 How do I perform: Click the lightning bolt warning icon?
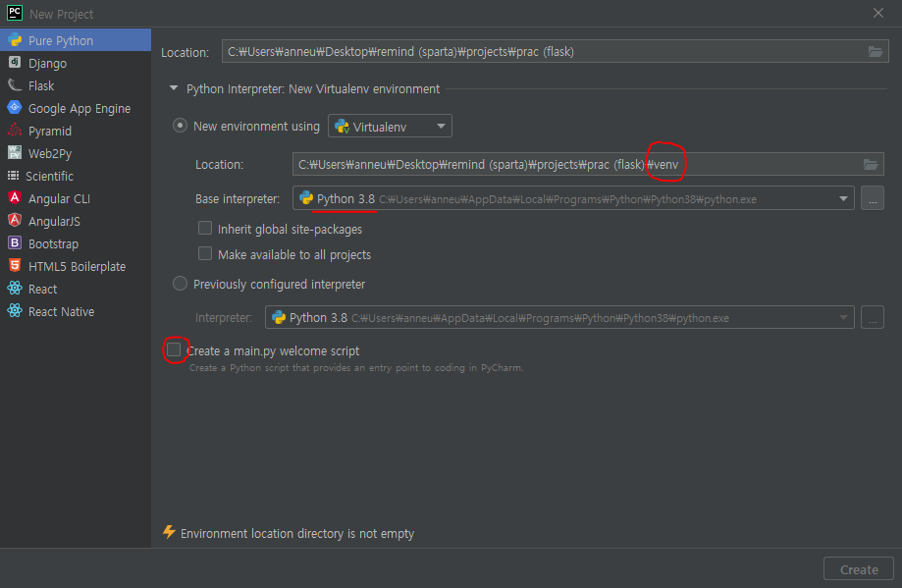pyautogui.click(x=169, y=532)
